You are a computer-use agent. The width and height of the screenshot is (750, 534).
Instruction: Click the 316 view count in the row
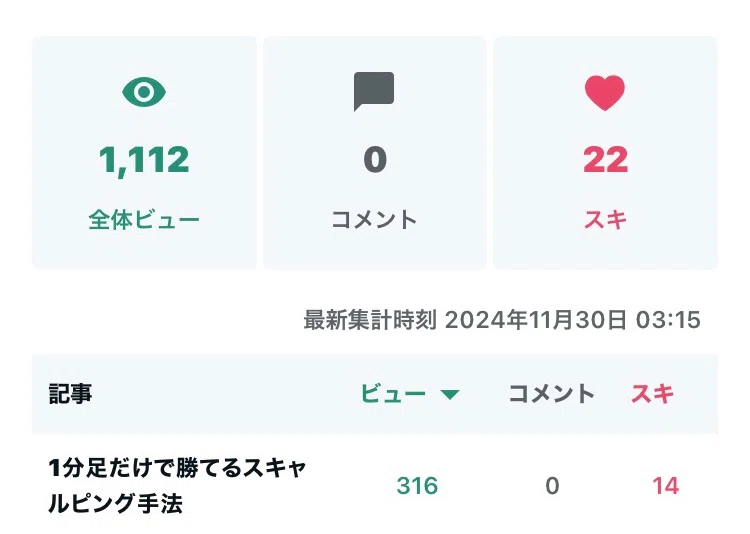click(417, 486)
